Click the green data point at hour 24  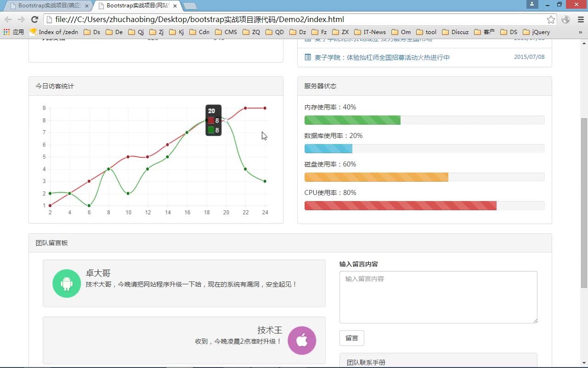point(265,181)
